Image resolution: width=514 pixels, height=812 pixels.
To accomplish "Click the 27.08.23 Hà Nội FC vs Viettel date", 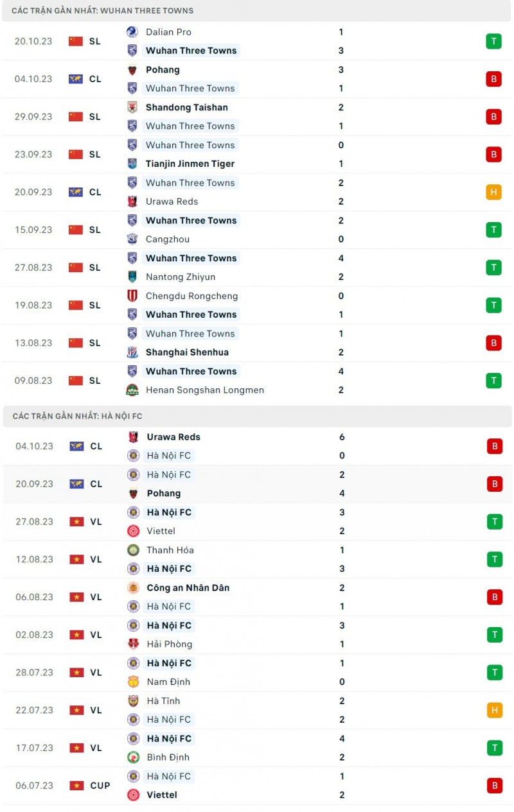I will pyautogui.click(x=35, y=522).
